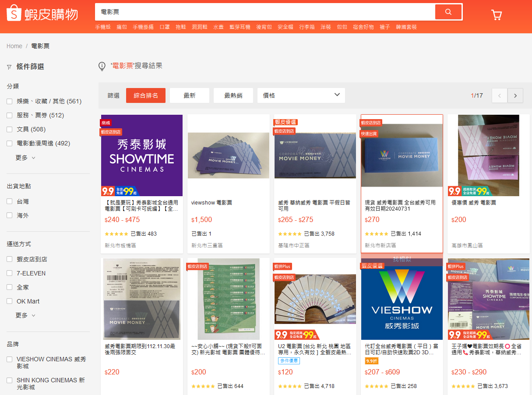Open the shopping cart
Viewport: 532px width, 395px height.
pos(497,15)
